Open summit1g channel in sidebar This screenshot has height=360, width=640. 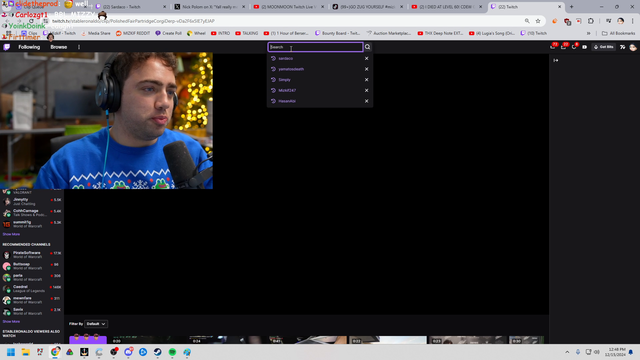coord(32,224)
